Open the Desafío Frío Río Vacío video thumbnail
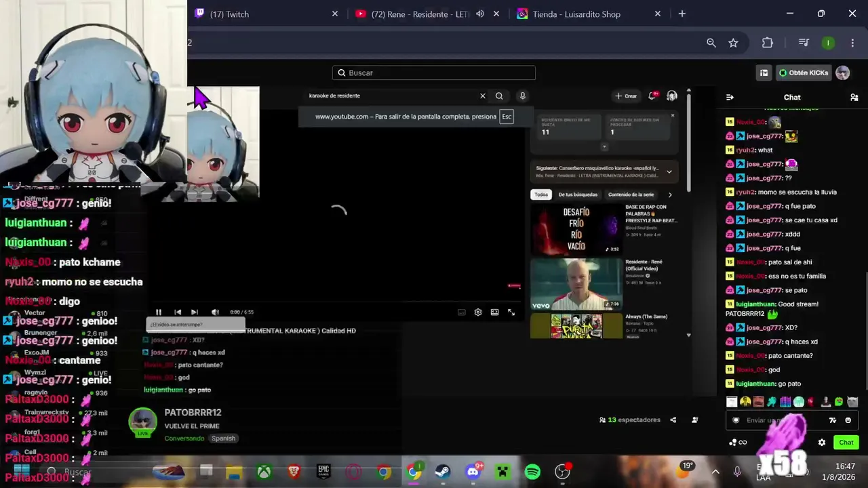The image size is (868, 488). [x=576, y=229]
